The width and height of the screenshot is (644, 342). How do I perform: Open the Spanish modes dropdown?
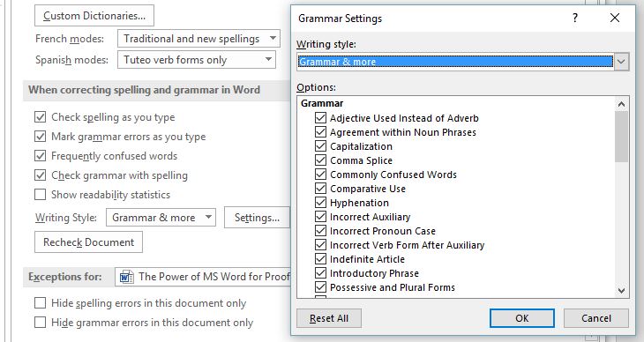[197, 60]
